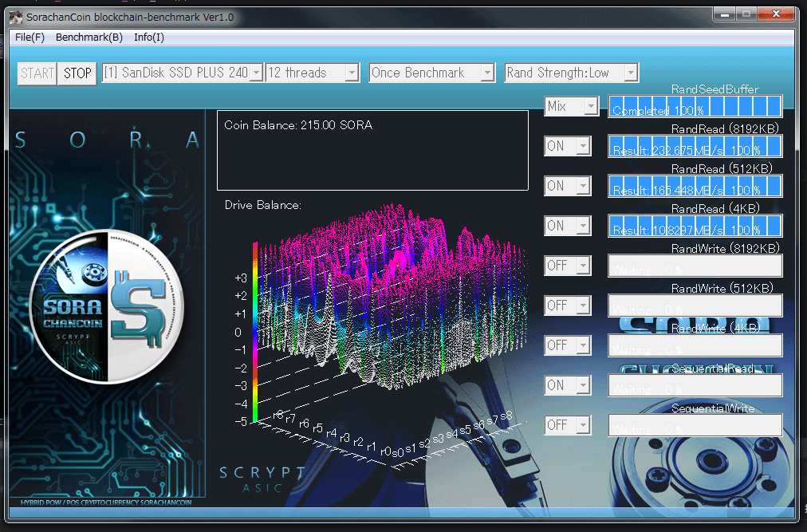Click the "SequentialWrite" label
The width and height of the screenshot is (807, 532).
point(714,408)
